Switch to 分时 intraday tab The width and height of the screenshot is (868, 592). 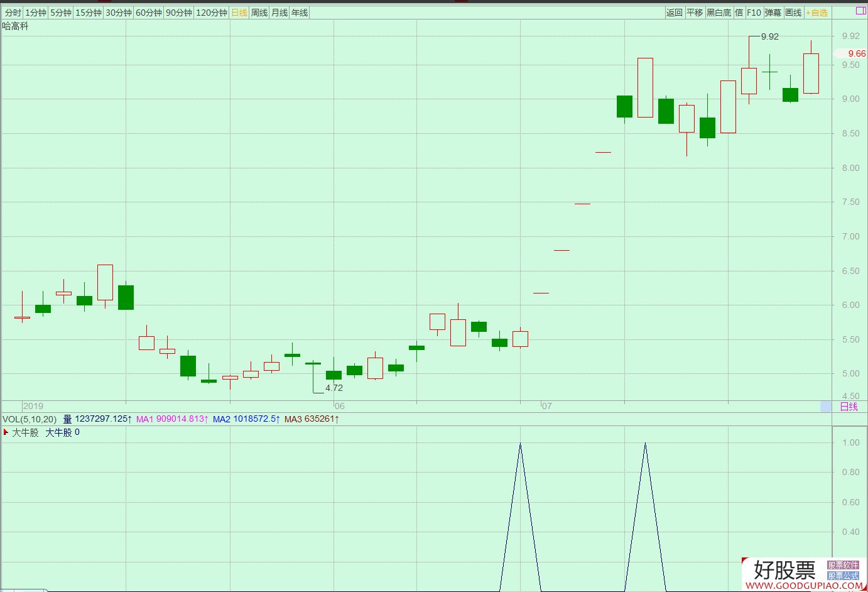click(x=13, y=13)
